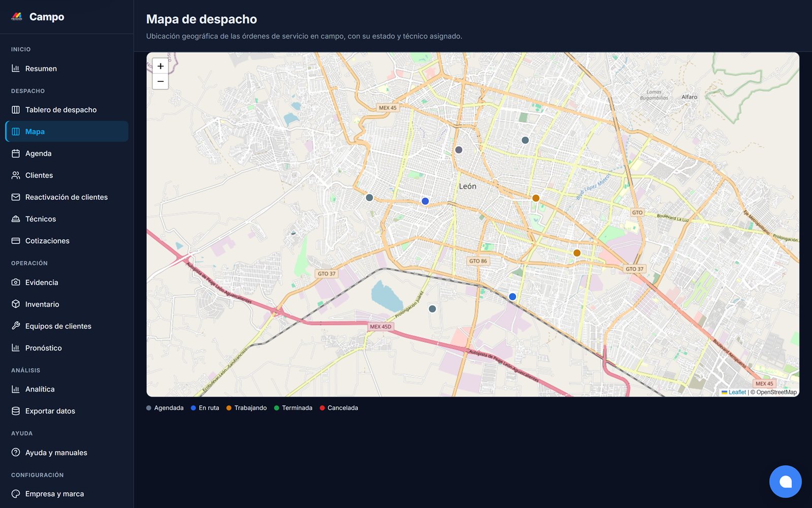Go to Cotizaciones
This screenshot has width=812, height=508.
66,241
